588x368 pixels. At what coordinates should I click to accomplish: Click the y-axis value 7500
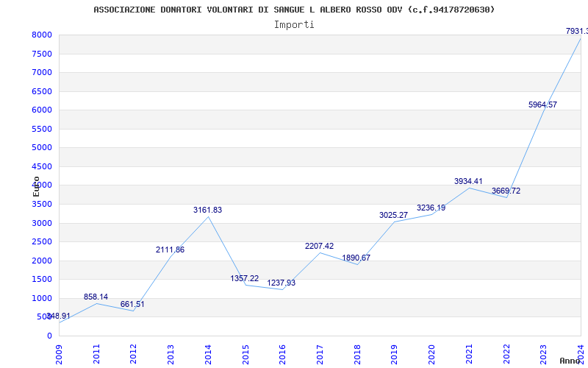point(42,54)
